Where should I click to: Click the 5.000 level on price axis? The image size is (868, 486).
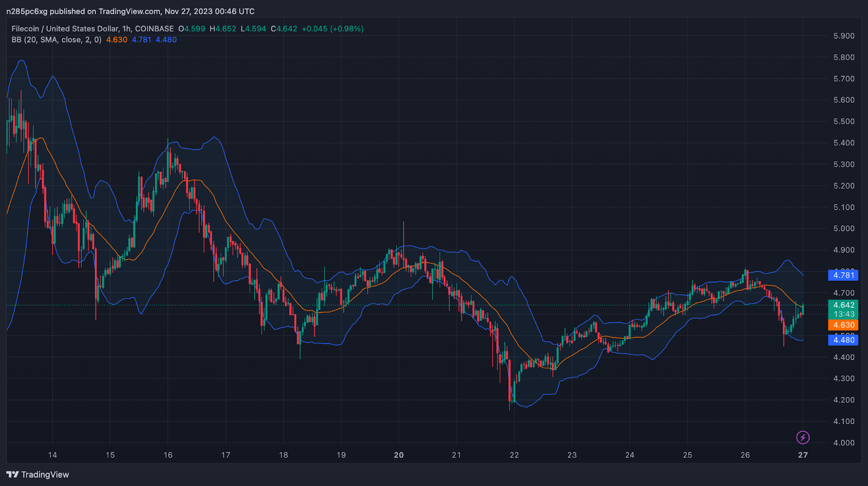[x=844, y=229]
